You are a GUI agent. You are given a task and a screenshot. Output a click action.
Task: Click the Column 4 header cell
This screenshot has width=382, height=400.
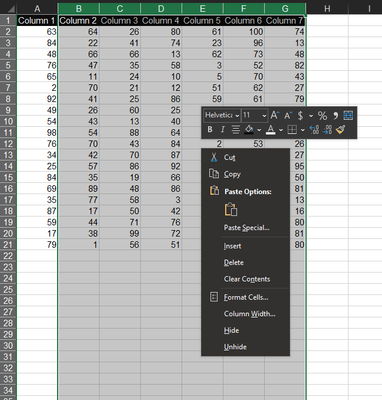161,21
